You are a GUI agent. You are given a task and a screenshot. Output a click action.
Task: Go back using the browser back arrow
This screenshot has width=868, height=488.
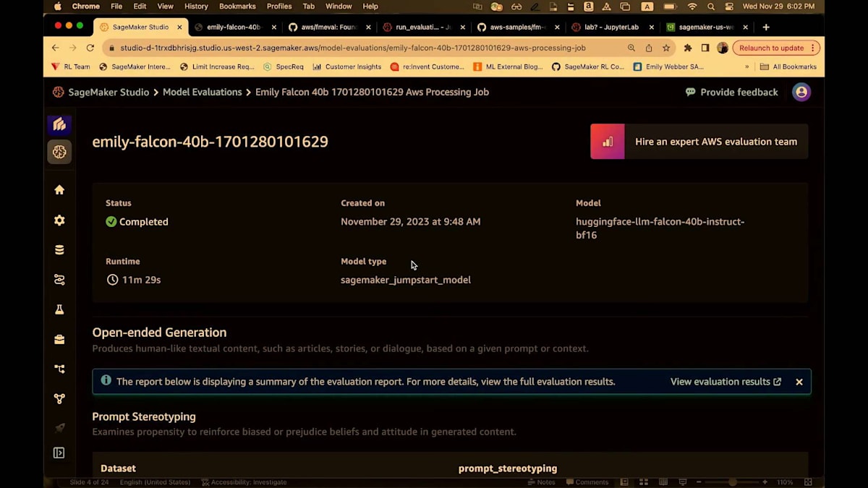point(56,48)
